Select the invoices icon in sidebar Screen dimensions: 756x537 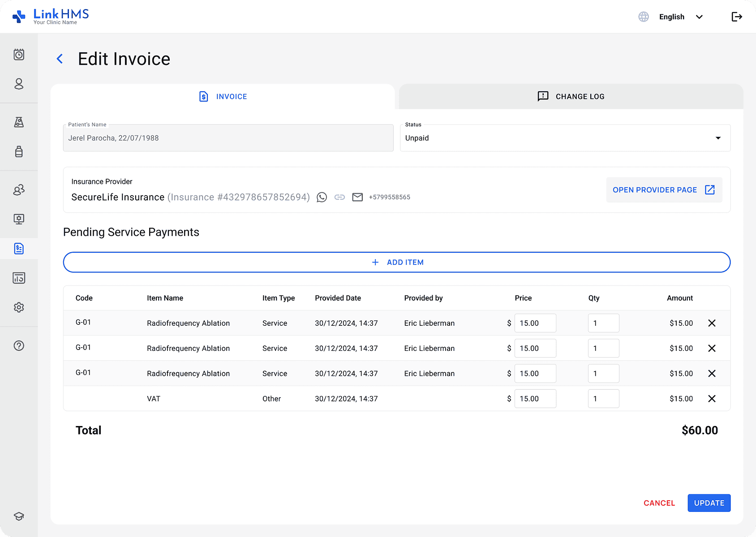coord(19,248)
